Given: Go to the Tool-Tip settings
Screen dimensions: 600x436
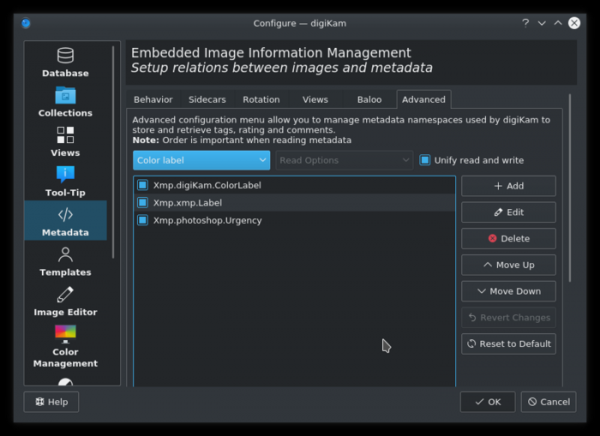Looking at the screenshot, I should click(65, 181).
